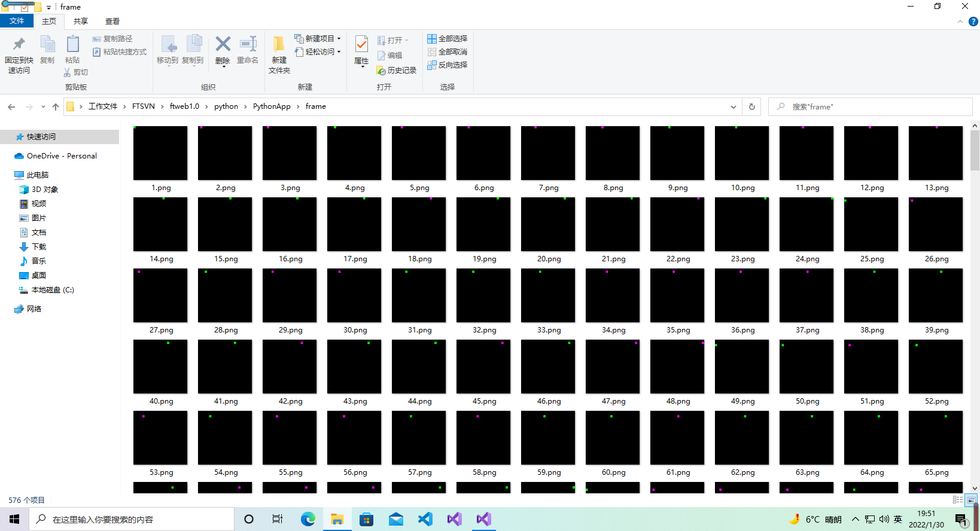Image resolution: width=980 pixels, height=531 pixels.
Task: Switch to large thumbnails view icon
Action: [972, 500]
